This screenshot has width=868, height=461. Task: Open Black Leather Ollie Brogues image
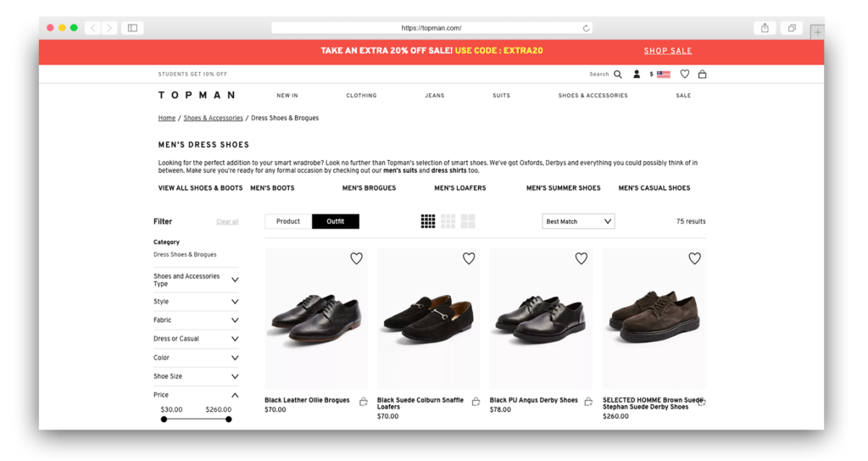point(316,319)
